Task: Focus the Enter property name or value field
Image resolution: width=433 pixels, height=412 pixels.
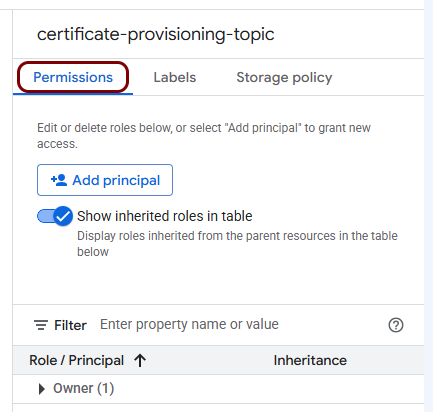Action: point(240,324)
